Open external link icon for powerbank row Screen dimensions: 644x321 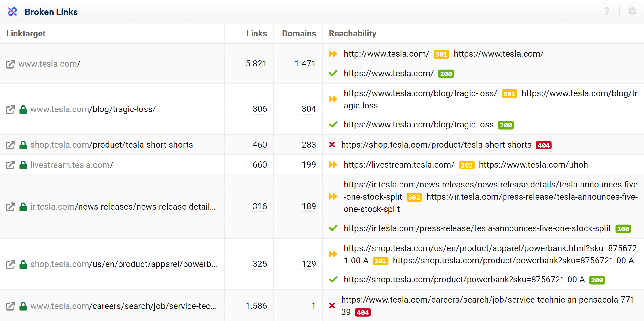click(x=11, y=264)
